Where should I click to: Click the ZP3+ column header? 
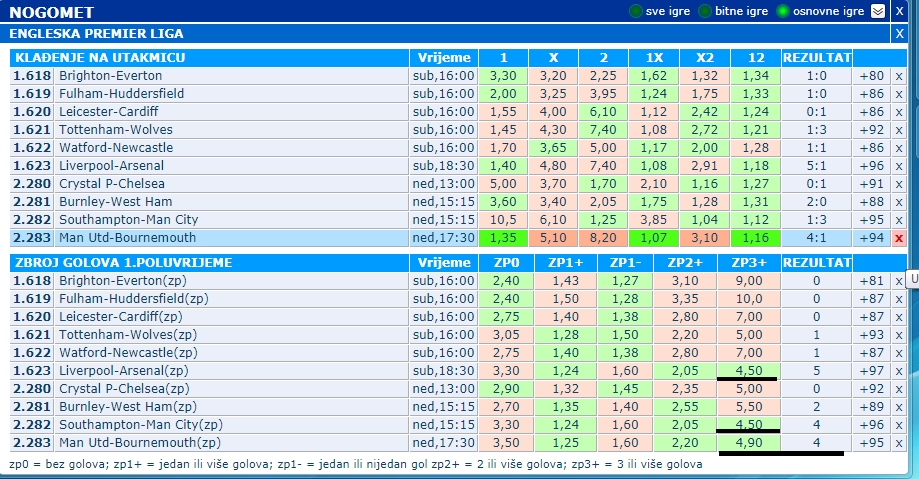(x=748, y=263)
